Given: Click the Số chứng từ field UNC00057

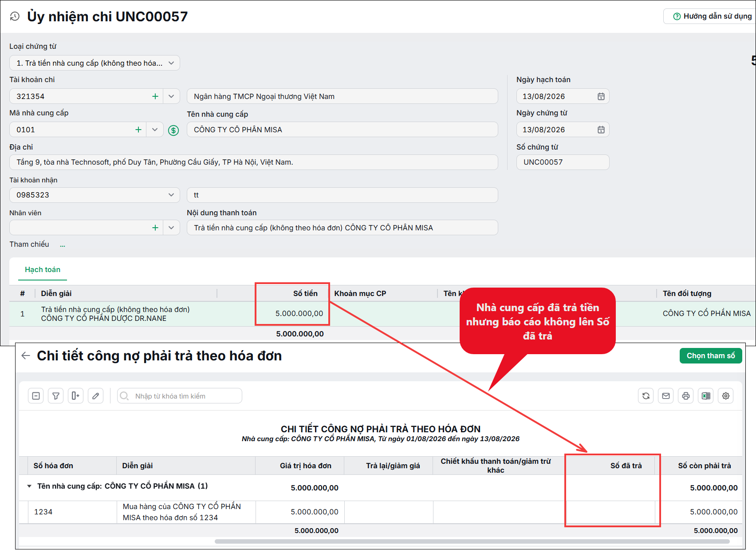Looking at the screenshot, I should point(563,162).
